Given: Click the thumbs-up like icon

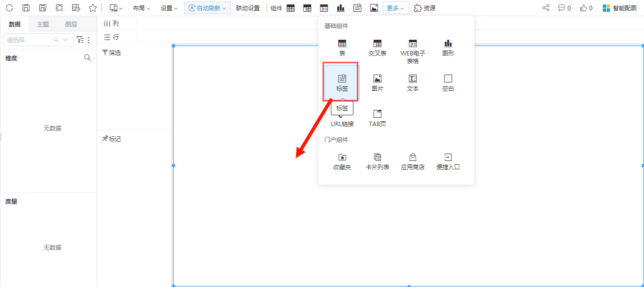Looking at the screenshot, I should (583, 8).
